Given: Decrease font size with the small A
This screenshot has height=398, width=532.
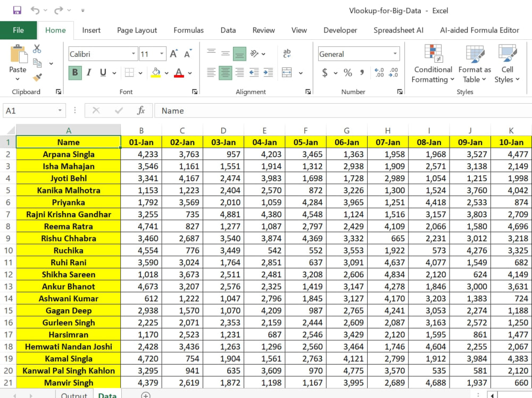Looking at the screenshot, I should pos(188,54).
